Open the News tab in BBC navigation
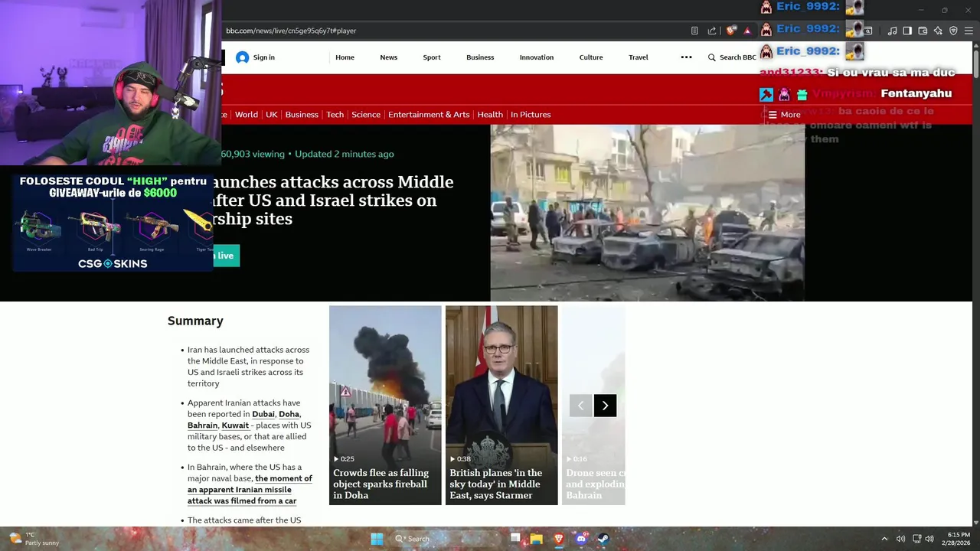Image resolution: width=980 pixels, height=551 pixels. (x=389, y=57)
